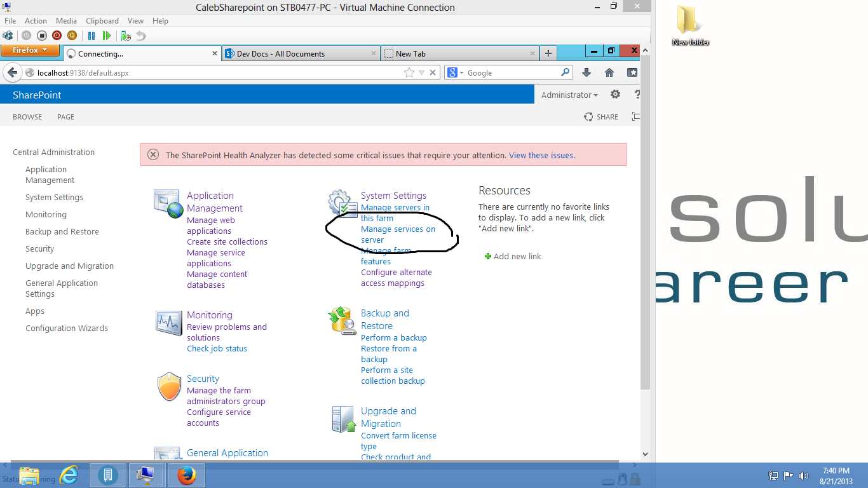Image resolution: width=868 pixels, height=488 pixels.
Task: Click Perform a backup link
Action: 394,337
